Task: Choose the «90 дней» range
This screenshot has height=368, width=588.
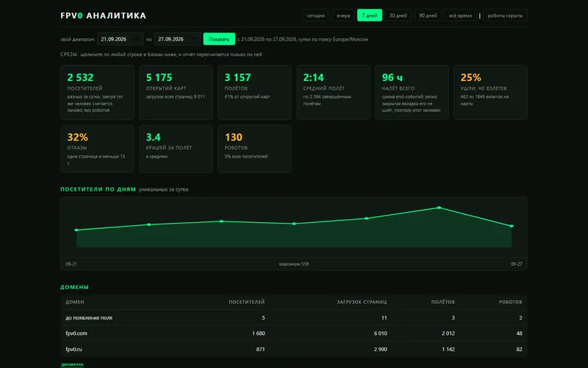Action: pyautogui.click(x=428, y=15)
